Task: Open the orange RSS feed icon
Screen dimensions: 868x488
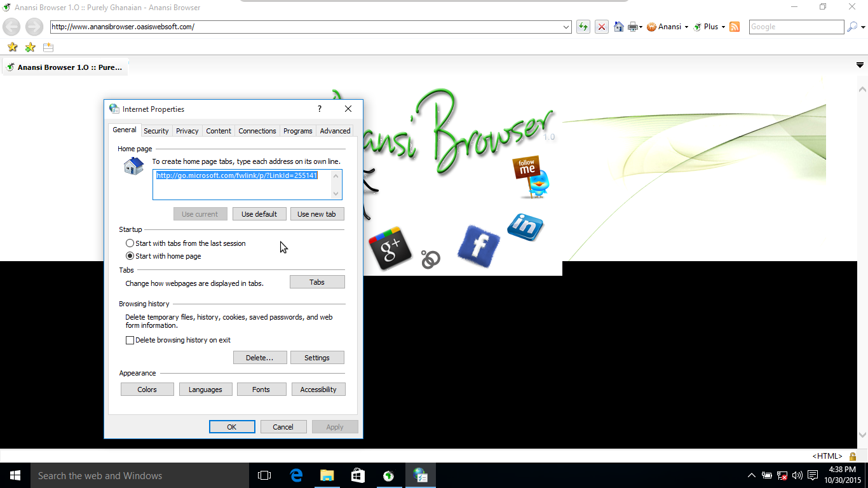Action: [x=735, y=27]
